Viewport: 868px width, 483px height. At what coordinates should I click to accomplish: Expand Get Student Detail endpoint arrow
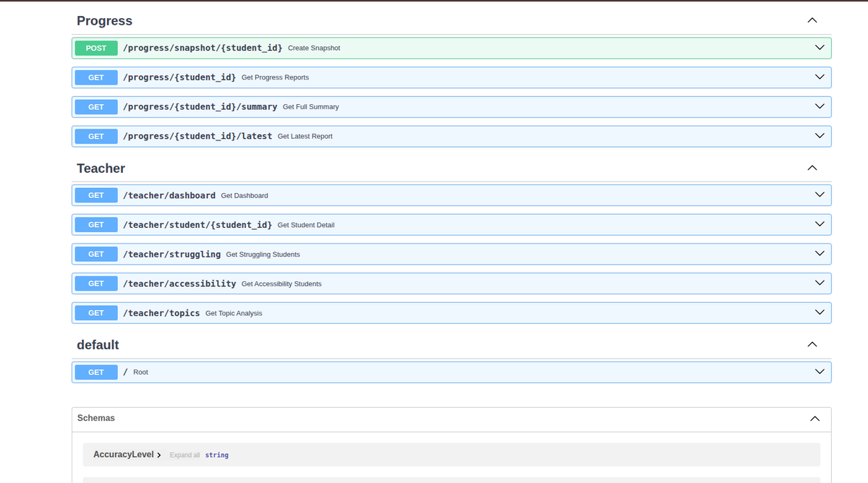(x=820, y=225)
